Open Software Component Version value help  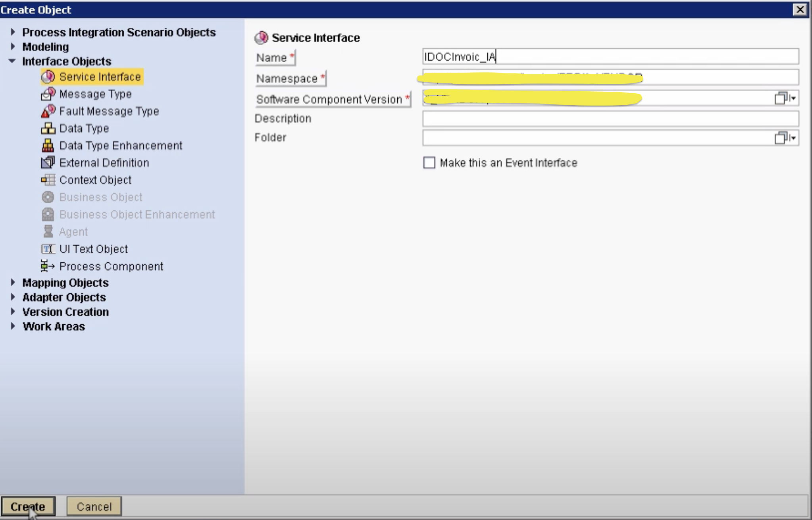[781, 98]
